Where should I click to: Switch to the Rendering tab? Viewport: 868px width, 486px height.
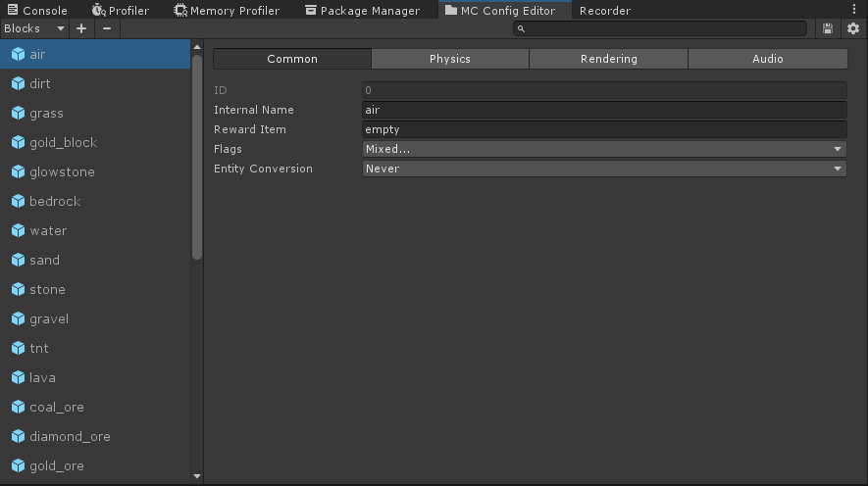click(x=608, y=59)
